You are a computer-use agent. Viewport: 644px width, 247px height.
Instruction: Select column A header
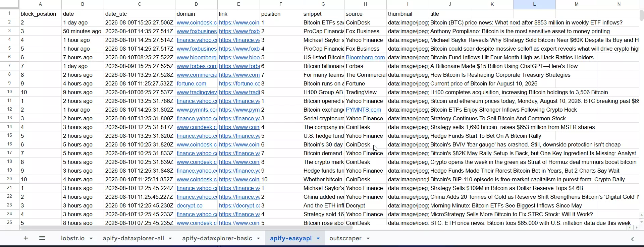(40, 4)
